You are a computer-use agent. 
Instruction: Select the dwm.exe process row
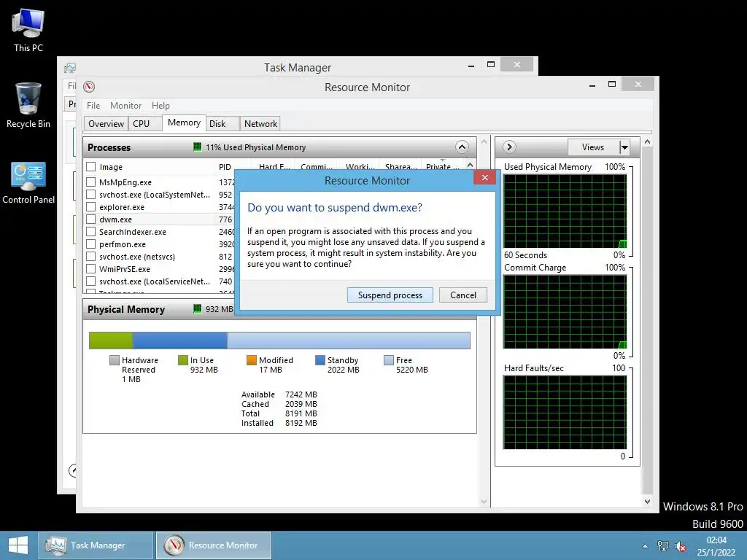(x=160, y=219)
